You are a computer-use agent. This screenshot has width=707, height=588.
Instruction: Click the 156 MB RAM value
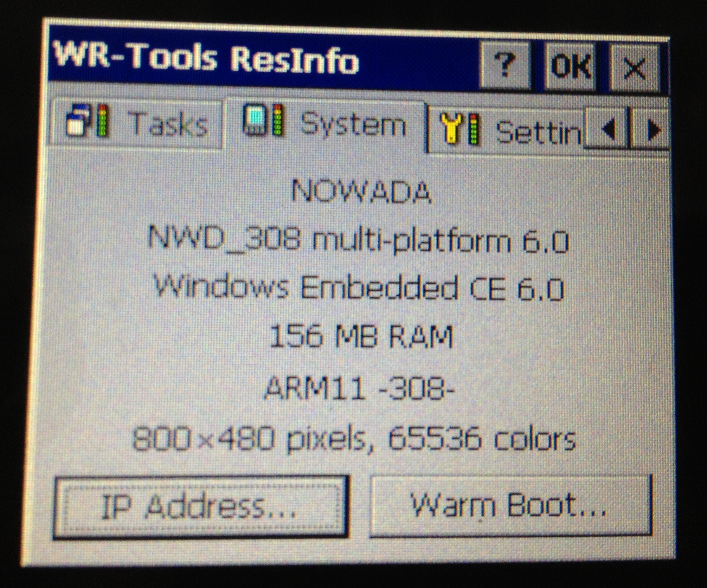click(362, 336)
